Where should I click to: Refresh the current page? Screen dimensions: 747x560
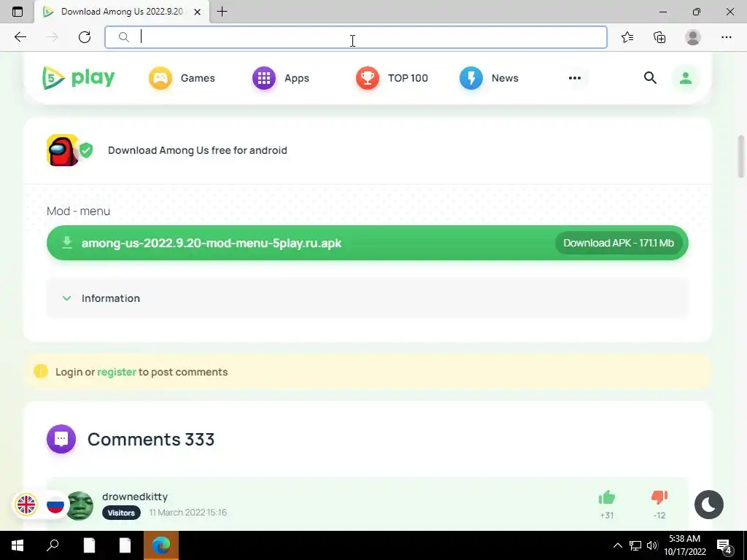point(85,37)
